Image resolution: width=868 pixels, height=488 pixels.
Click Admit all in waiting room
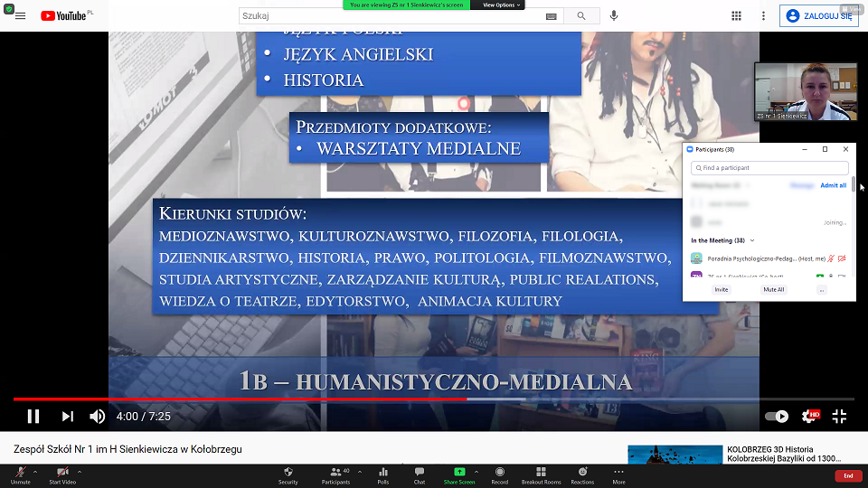[833, 185]
